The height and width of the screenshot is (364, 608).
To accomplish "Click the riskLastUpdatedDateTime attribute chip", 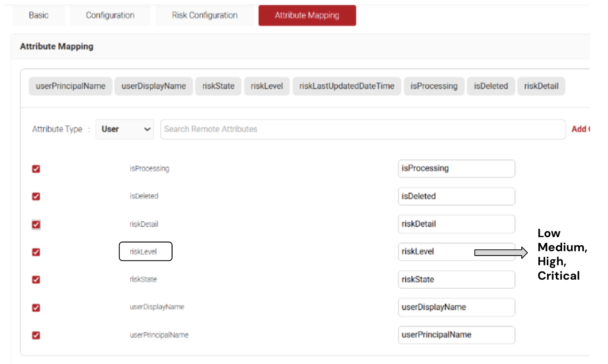I will click(347, 86).
